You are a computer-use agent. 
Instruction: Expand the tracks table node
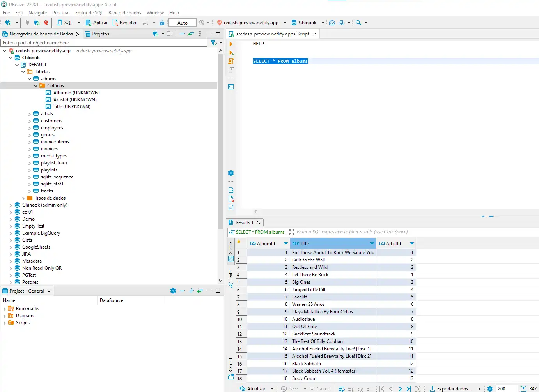click(x=29, y=191)
